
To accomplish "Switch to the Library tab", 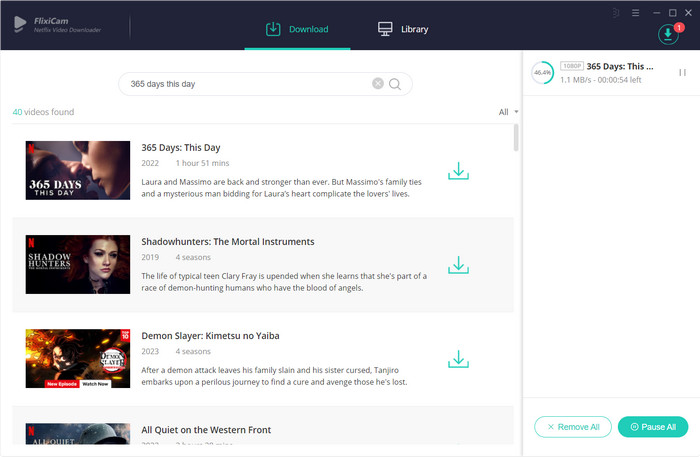I will pos(403,29).
